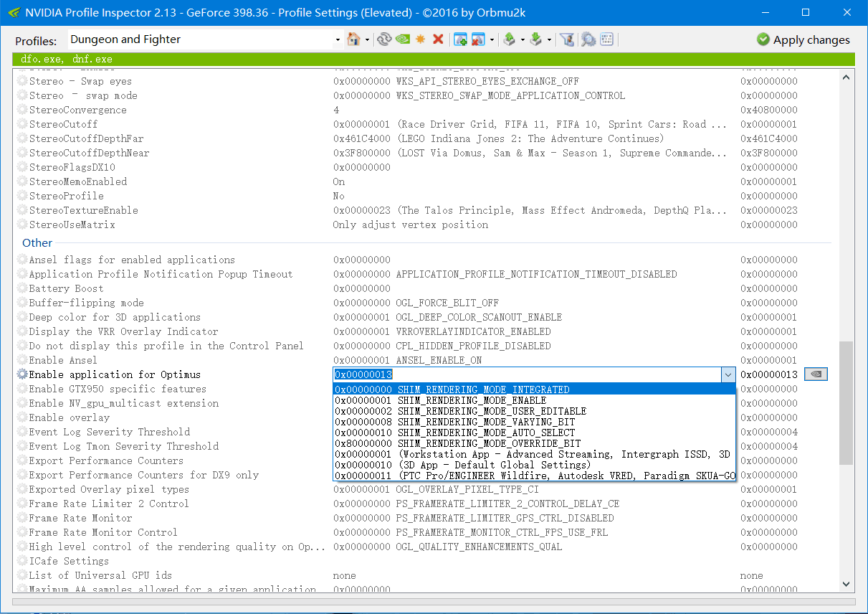
Task: Click gear icon beside Export Performance Counters
Action: (22, 461)
